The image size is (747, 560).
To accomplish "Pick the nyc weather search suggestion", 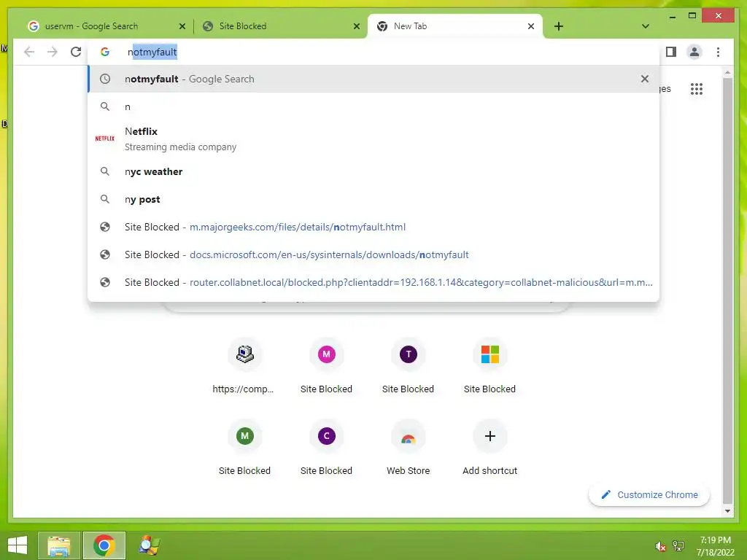I will point(373,171).
